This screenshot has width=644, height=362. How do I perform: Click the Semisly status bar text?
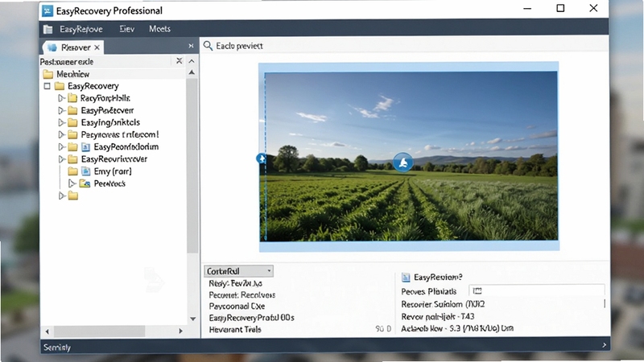57,348
